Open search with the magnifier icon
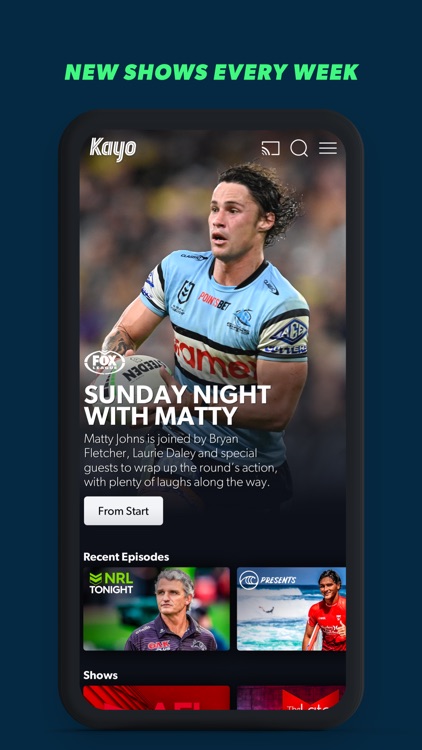Screen dimensions: 422x750 (299, 148)
